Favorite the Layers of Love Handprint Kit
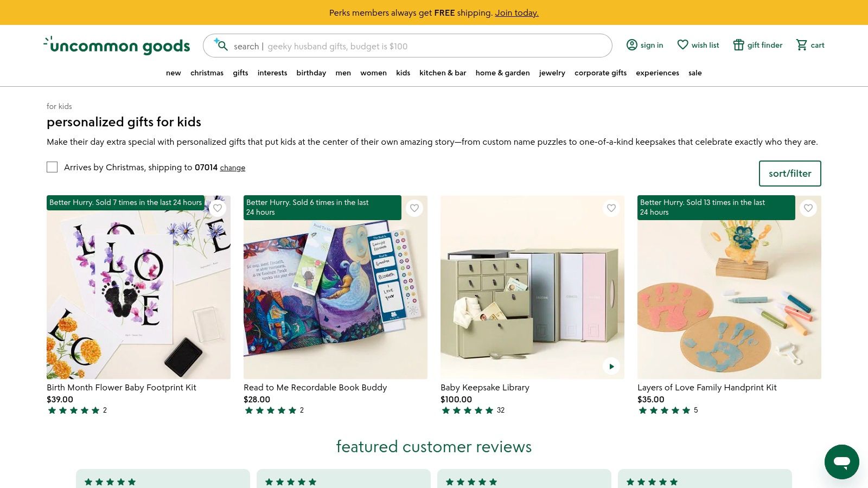This screenshot has height=488, width=868. 808,208
